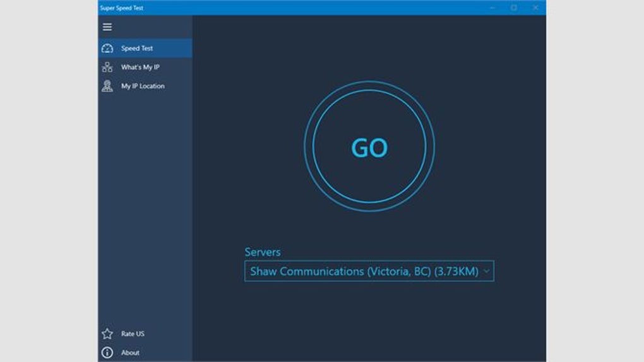Select the Speed Test menu item
This screenshot has width=644, height=362.
[145, 49]
